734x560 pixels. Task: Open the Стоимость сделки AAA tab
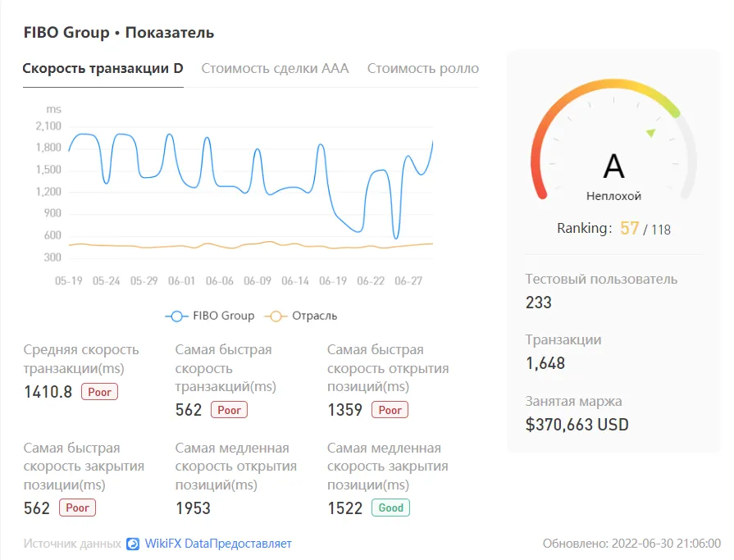pos(276,68)
